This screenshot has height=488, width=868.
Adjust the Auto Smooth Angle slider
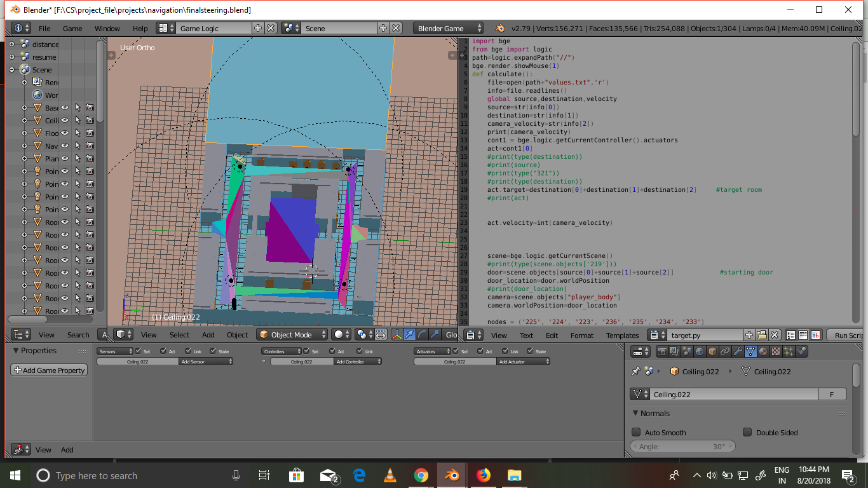[x=682, y=446]
